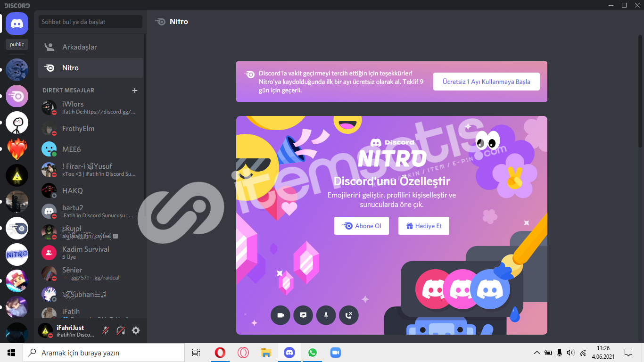
Task: Click the Hediye Et gift button
Action: pos(424,226)
